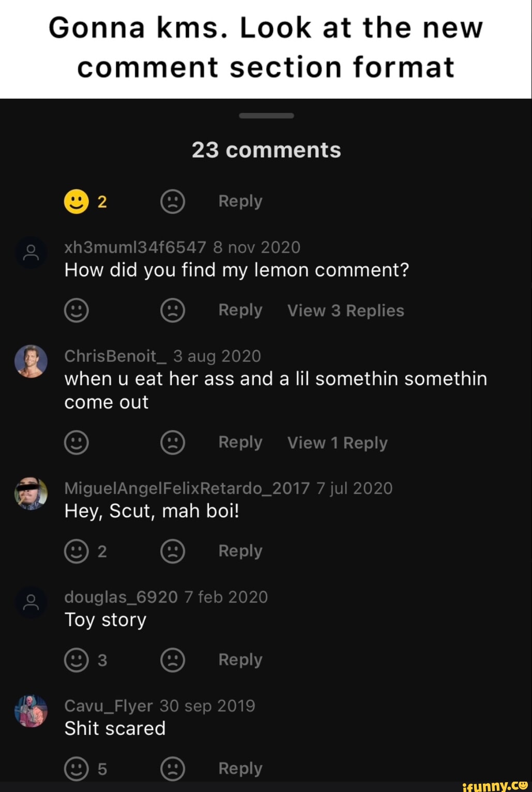Tap the drag handle above '23 comments'
Screen dimensions: 532x792
coord(266,115)
